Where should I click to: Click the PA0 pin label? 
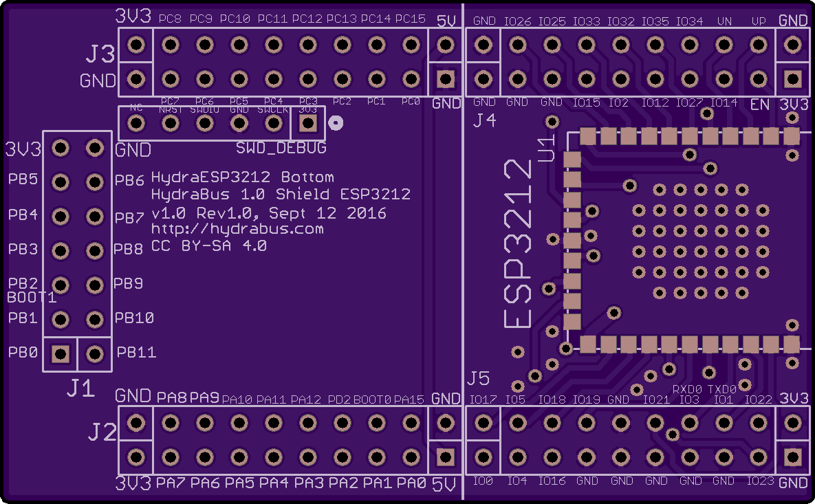[x=411, y=483]
